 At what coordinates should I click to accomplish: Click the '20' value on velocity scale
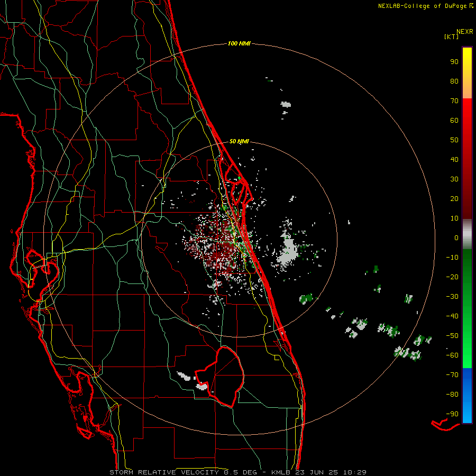pyautogui.click(x=454, y=199)
